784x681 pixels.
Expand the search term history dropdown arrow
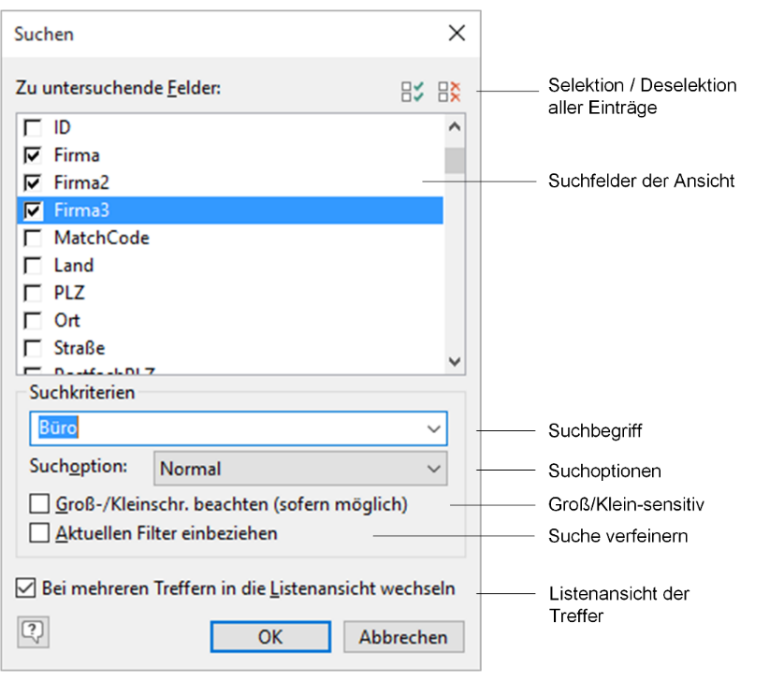pyautogui.click(x=433, y=428)
